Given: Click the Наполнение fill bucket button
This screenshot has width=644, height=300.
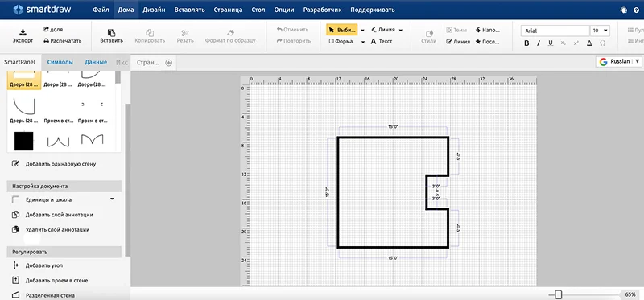Looking at the screenshot, I should pos(488,30).
